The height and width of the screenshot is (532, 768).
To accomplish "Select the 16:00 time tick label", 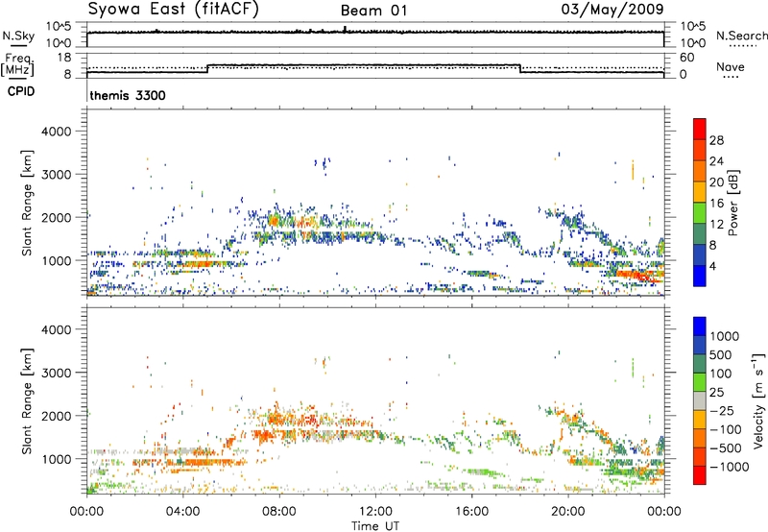I will click(471, 512).
